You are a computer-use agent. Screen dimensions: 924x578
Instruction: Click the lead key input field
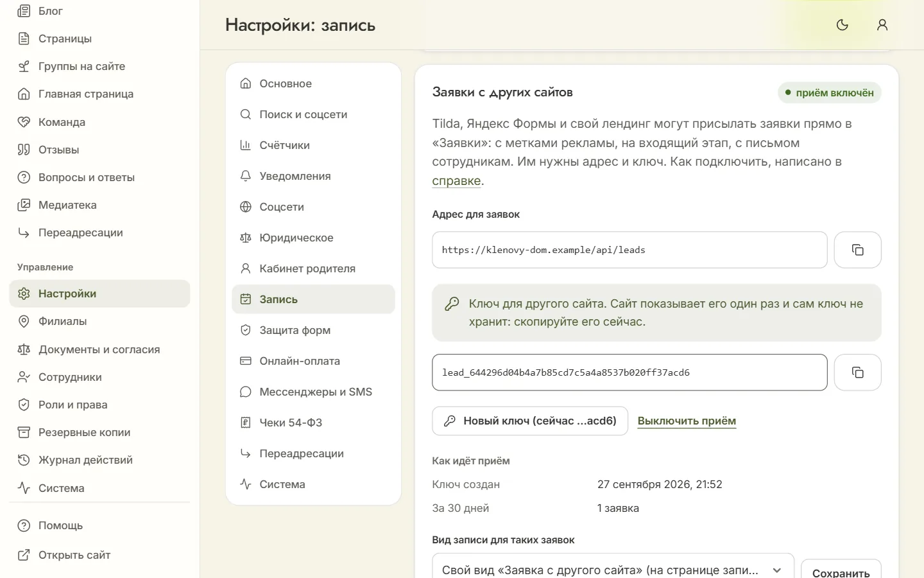click(629, 372)
